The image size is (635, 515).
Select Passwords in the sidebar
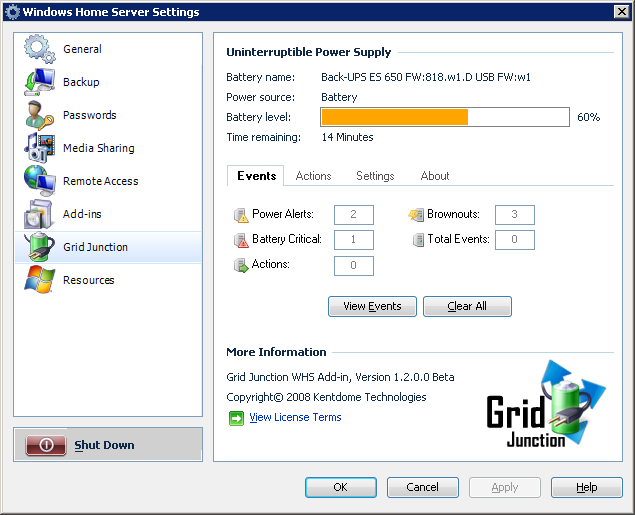pyautogui.click(x=108, y=115)
